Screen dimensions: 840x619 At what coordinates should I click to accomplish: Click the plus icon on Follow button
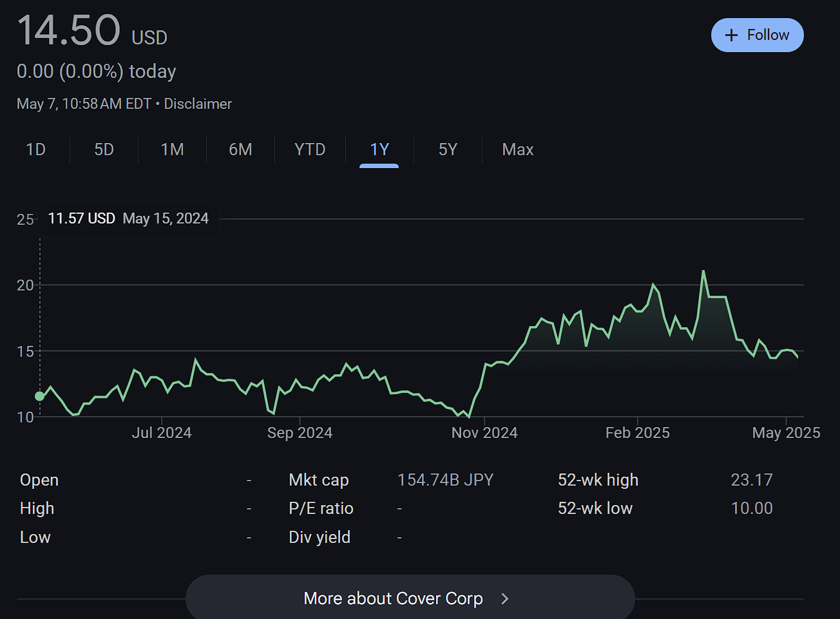(731, 35)
